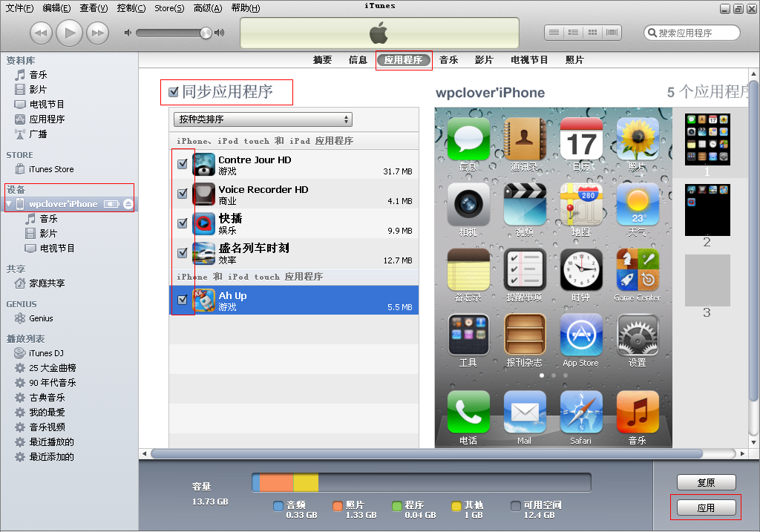Select the 应用程序 tab
This screenshot has width=760, height=532.
click(403, 60)
